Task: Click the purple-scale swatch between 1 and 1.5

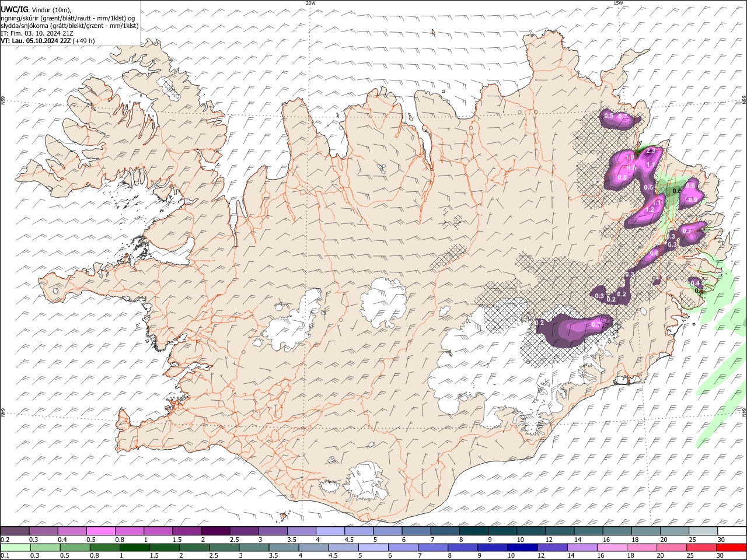Action: pos(158,531)
